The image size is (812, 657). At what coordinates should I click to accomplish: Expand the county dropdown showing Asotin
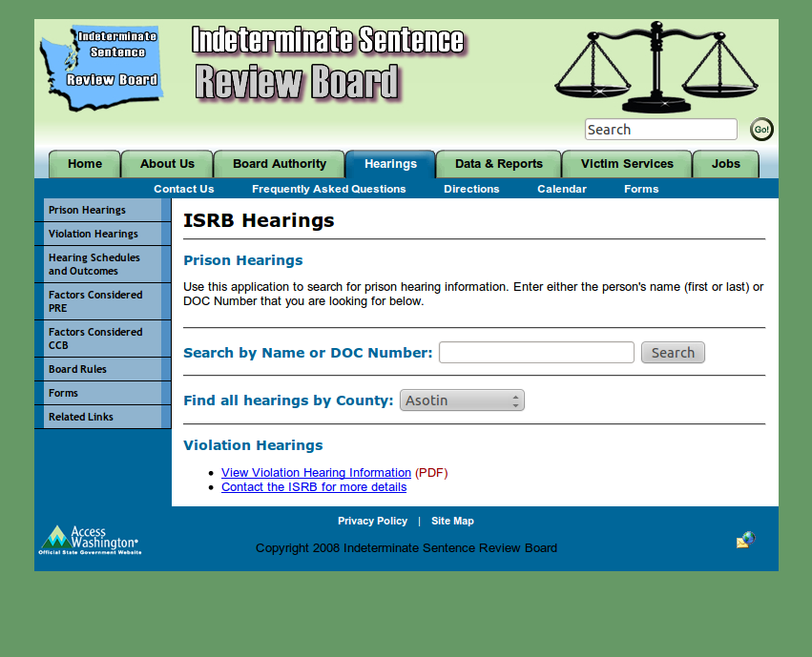pos(462,400)
